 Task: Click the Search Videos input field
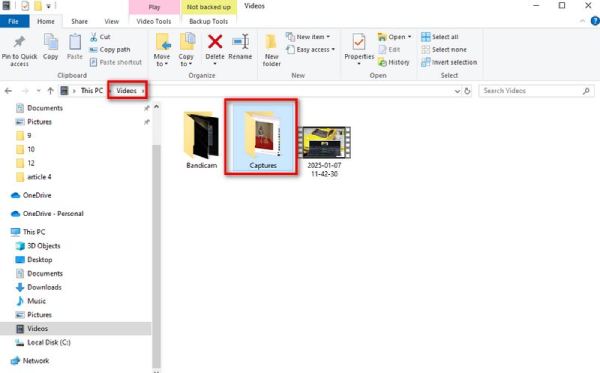click(x=531, y=91)
